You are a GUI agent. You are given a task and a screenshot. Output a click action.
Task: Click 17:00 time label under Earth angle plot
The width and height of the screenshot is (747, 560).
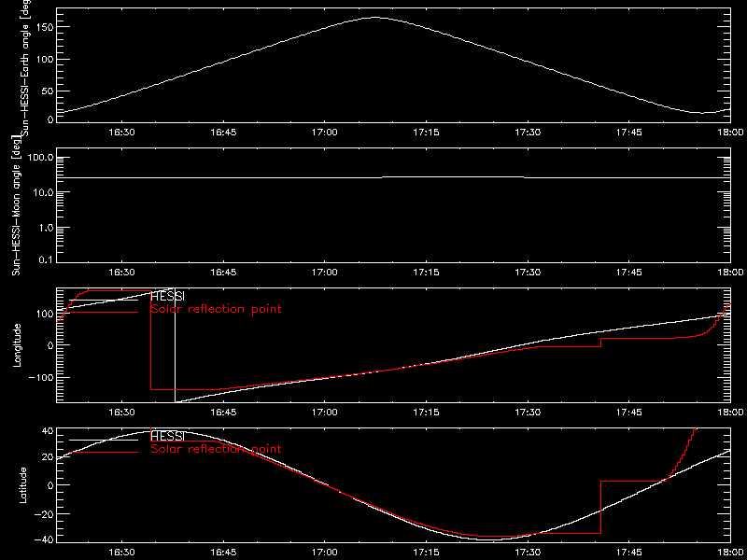(x=325, y=133)
